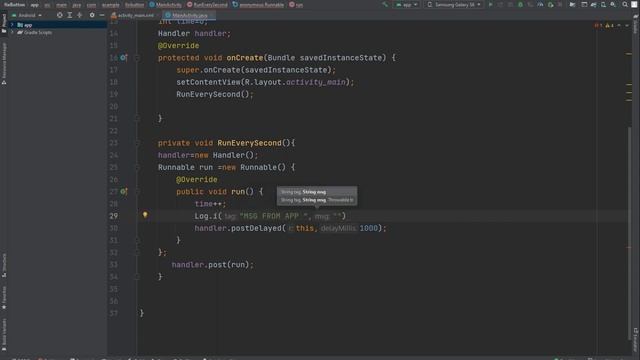This screenshot has height=360, width=640.
Task: Click the override gutter icon on line 16
Action: (x=124, y=58)
